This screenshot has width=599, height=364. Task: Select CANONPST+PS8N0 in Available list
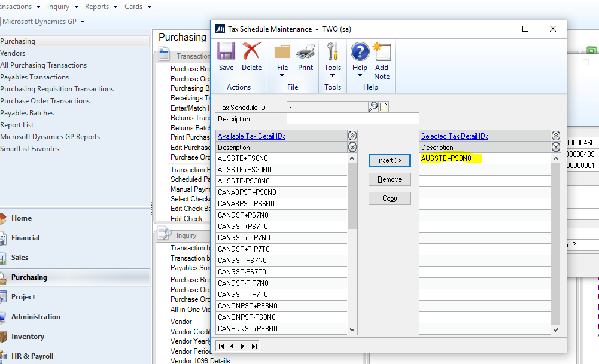click(281, 306)
